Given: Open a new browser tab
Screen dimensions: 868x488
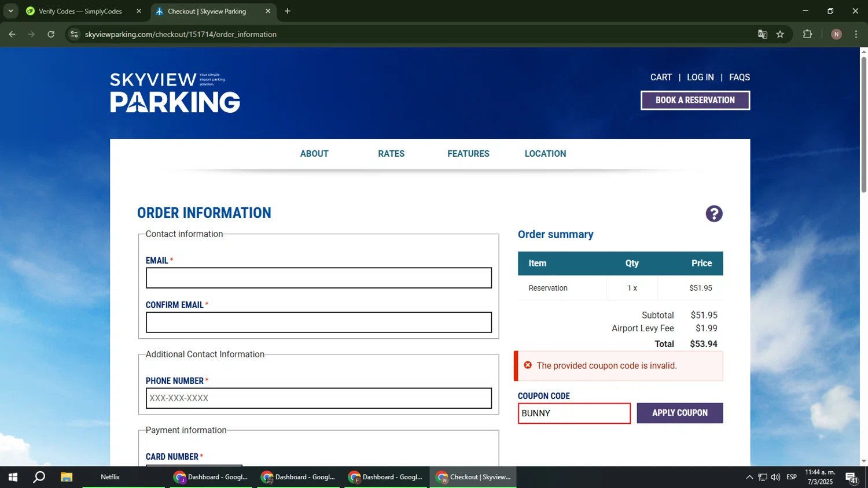Looking at the screenshot, I should pos(288,11).
